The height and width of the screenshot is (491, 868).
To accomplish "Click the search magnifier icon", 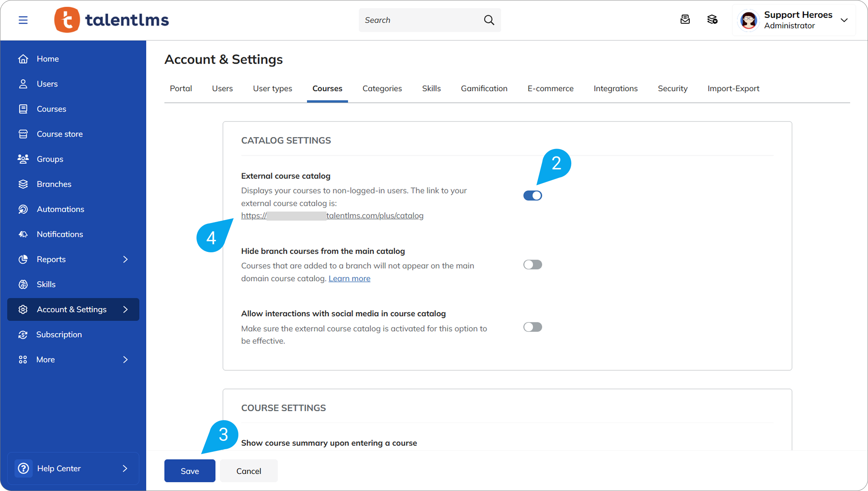I will click(x=489, y=20).
